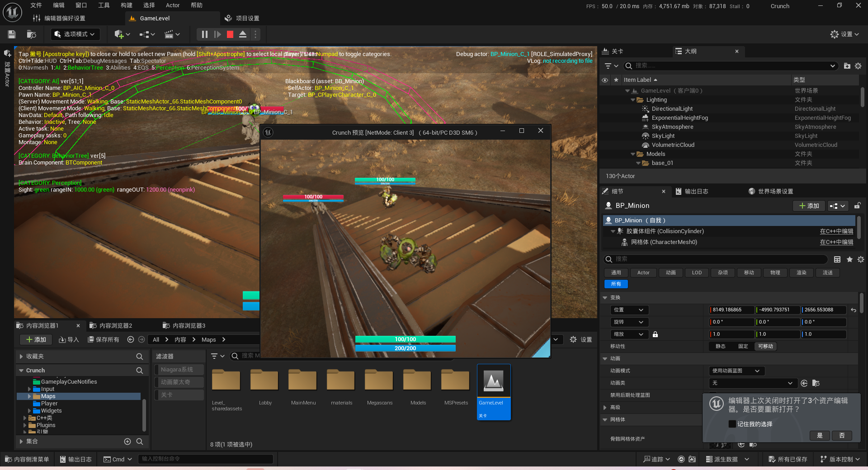Browse to animation class asset
This screenshot has height=470, width=868.
click(x=816, y=383)
